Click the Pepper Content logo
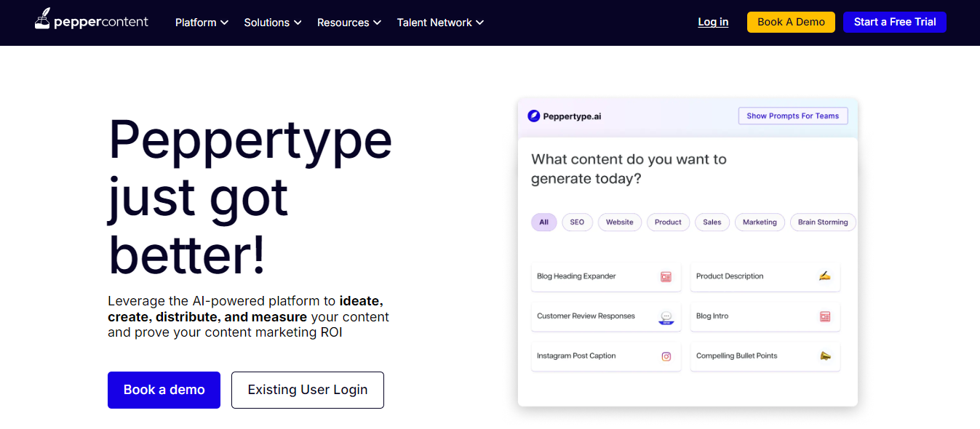This screenshot has width=980, height=429. [x=91, y=21]
